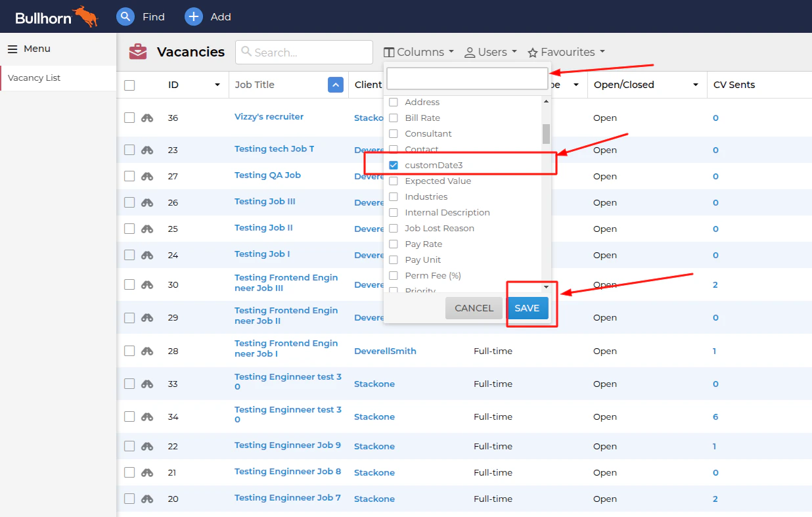Click binoculars icon in row ID 34
This screenshot has height=517, width=812.
coord(147,416)
